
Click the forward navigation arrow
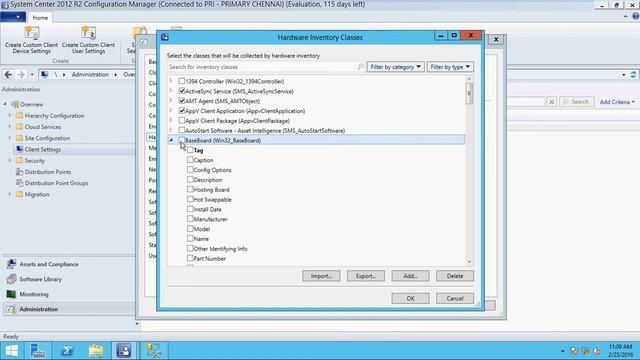[x=21, y=74]
